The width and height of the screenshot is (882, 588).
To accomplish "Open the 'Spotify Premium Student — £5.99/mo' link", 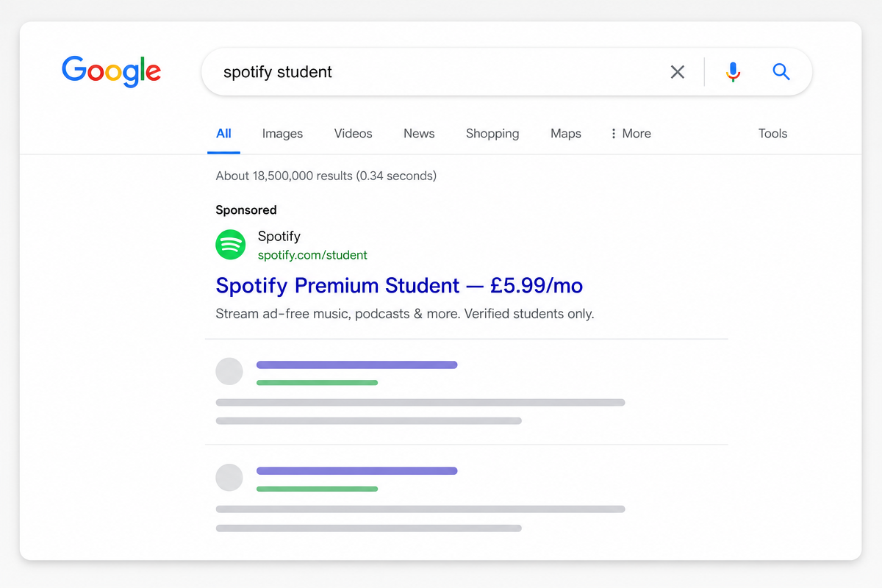I will point(399,285).
